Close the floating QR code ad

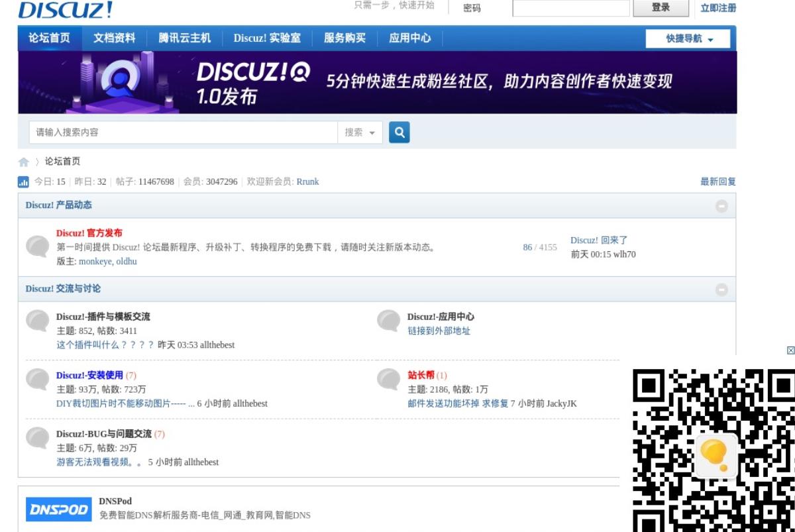790,350
